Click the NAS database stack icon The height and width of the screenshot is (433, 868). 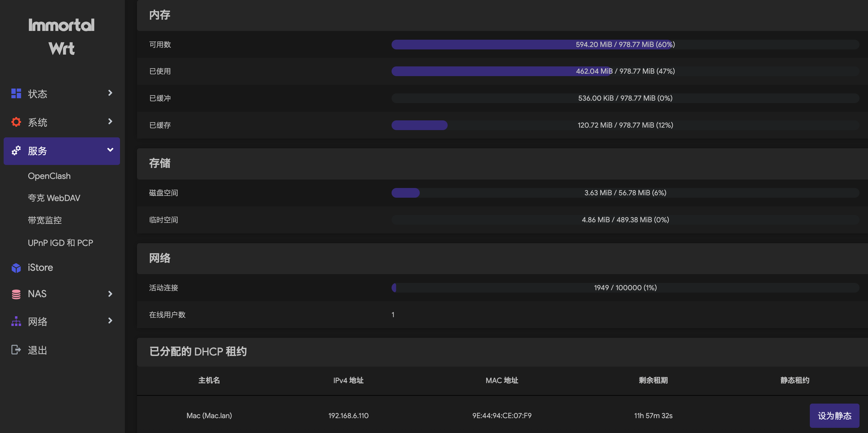pos(16,294)
